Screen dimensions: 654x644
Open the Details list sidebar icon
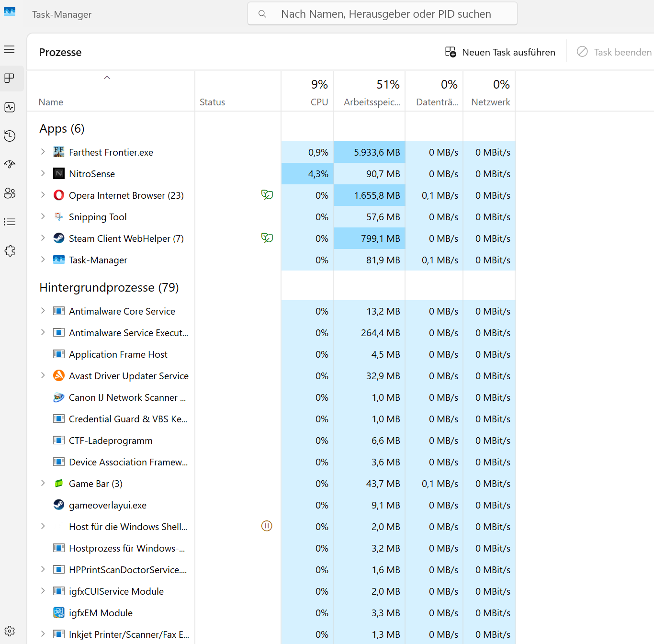10,222
